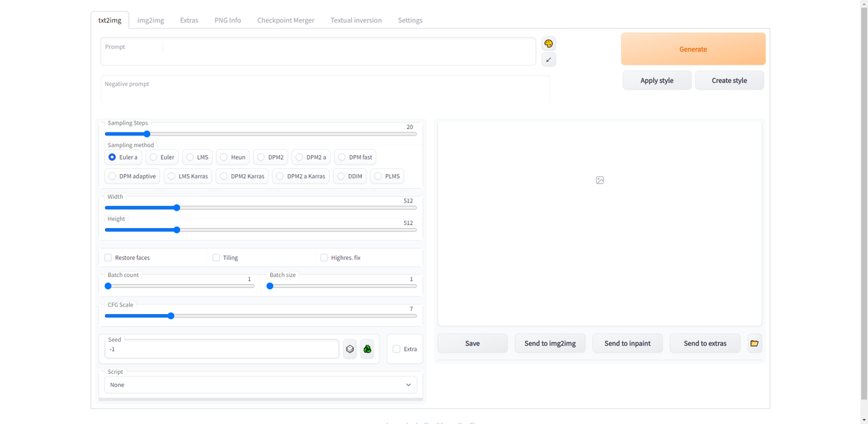Click the green recycle seed icon
The height and width of the screenshot is (424, 868).
point(367,349)
